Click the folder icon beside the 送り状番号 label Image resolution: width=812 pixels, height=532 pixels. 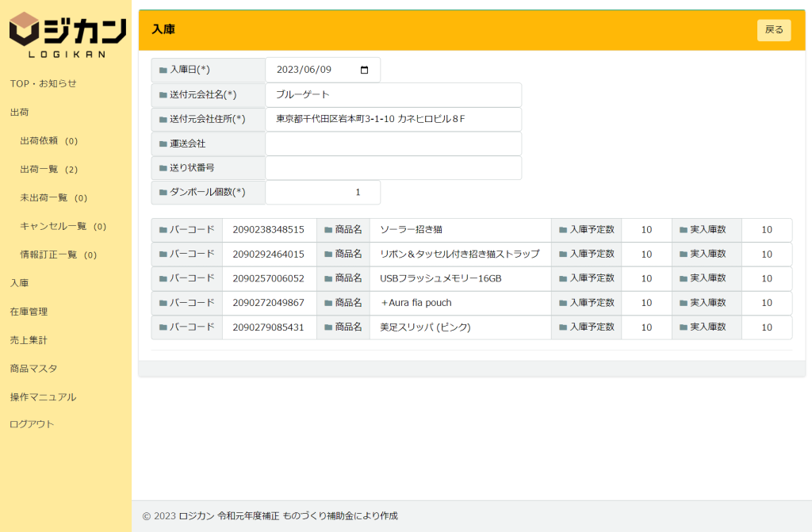pyautogui.click(x=163, y=169)
